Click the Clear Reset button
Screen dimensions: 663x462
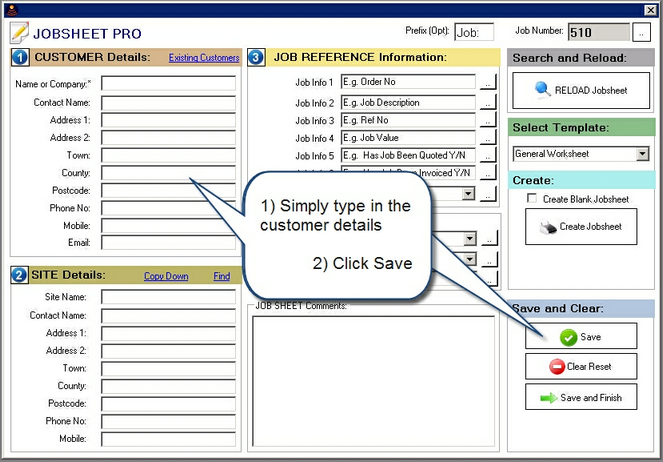[x=581, y=366]
